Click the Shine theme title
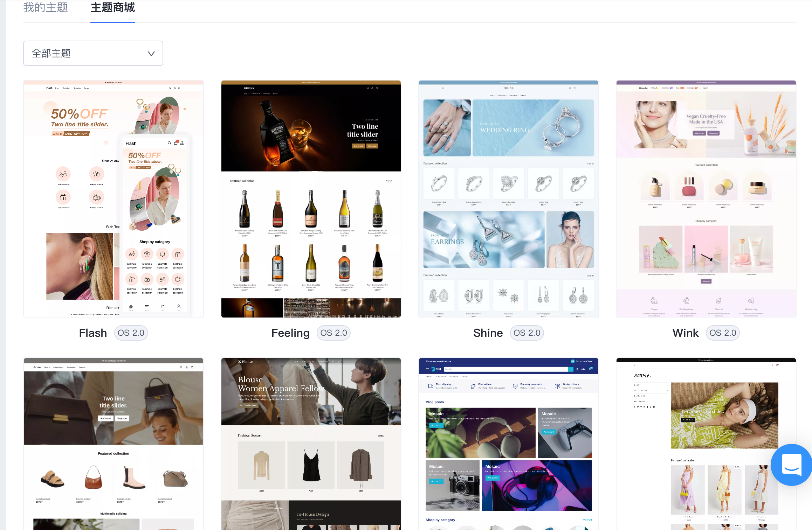Image resolution: width=812 pixels, height=530 pixels. click(x=488, y=333)
